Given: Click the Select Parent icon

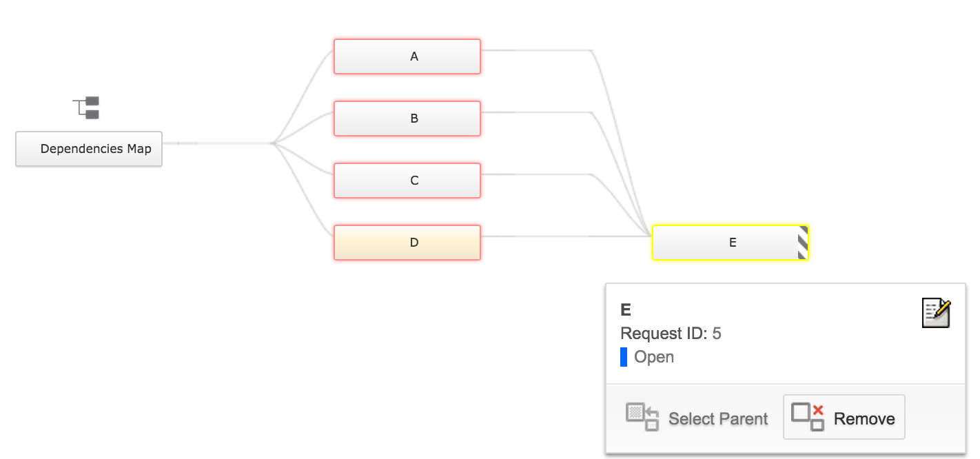Looking at the screenshot, I should coord(642,418).
